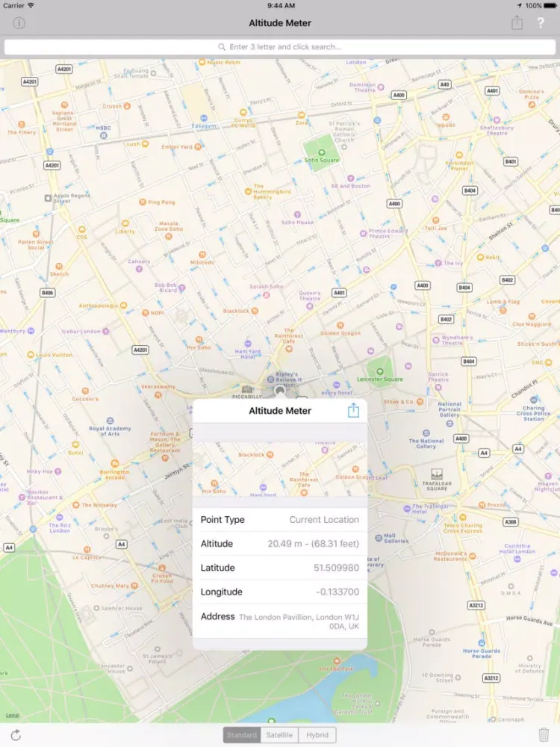
Task: Tap the share icon in top bar
Action: 517,22
